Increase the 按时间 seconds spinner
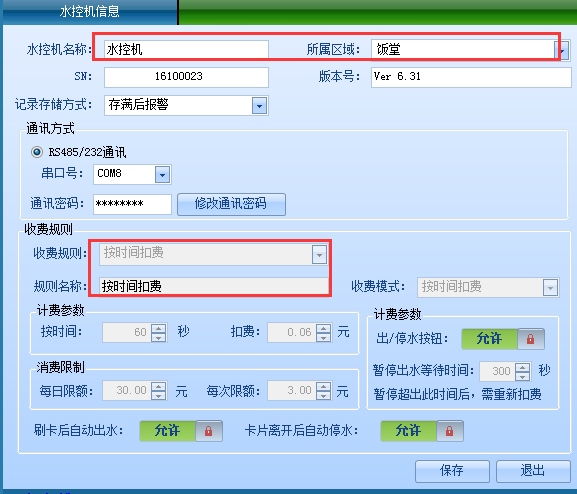The width and height of the screenshot is (577, 494). [x=158, y=328]
